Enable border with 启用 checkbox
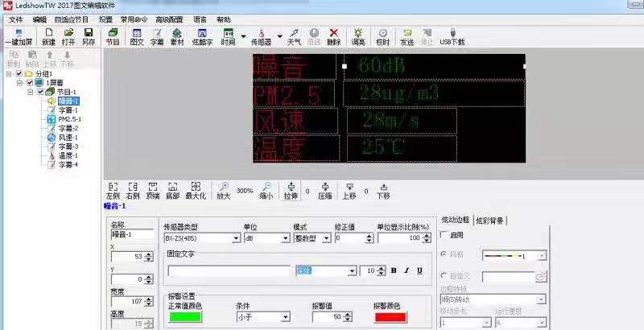 [444, 235]
